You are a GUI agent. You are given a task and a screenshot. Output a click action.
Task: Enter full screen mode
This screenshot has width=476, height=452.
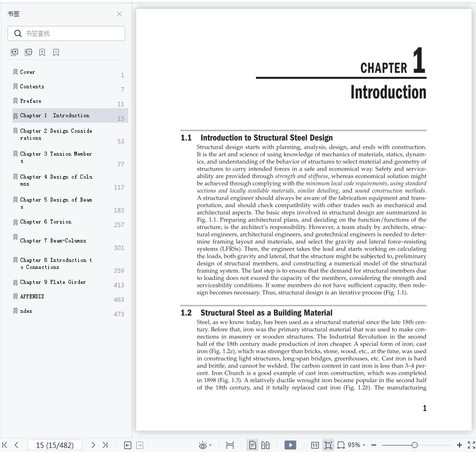(472, 445)
